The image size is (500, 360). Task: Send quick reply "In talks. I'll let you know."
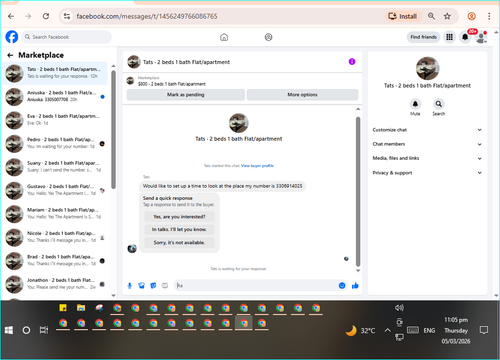179,229
